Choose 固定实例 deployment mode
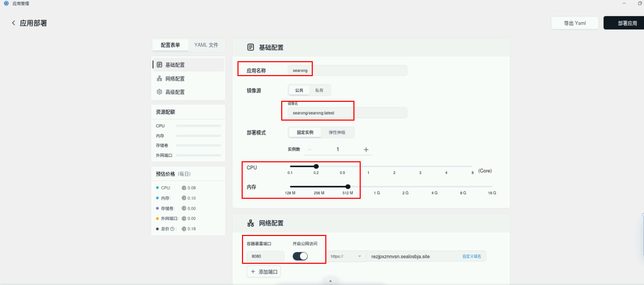Viewport: 644px width, 285px height. [x=305, y=132]
